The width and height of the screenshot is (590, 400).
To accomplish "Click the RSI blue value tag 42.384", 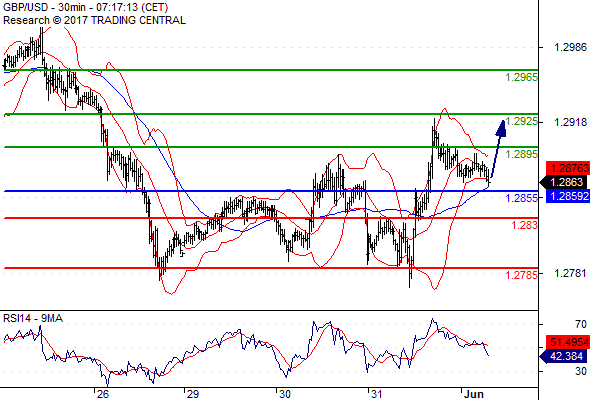I will tap(563, 356).
